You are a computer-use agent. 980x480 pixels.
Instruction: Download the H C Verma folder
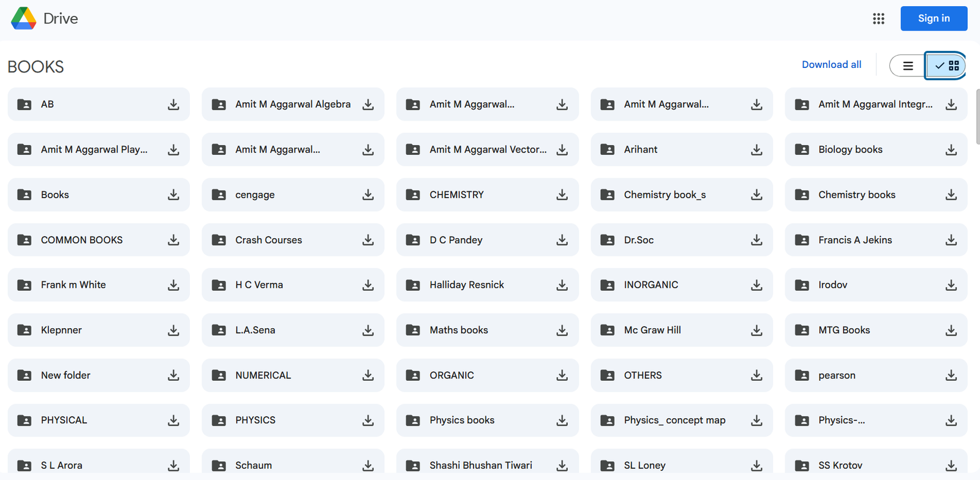367,285
